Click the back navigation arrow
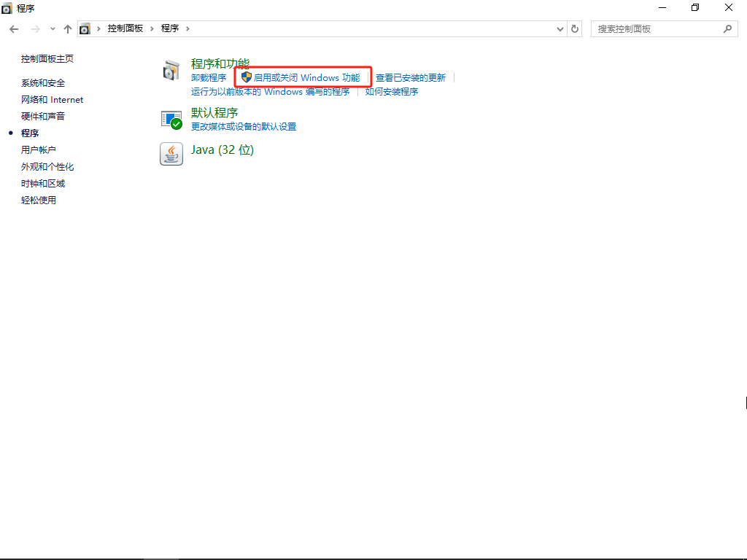 click(x=13, y=28)
